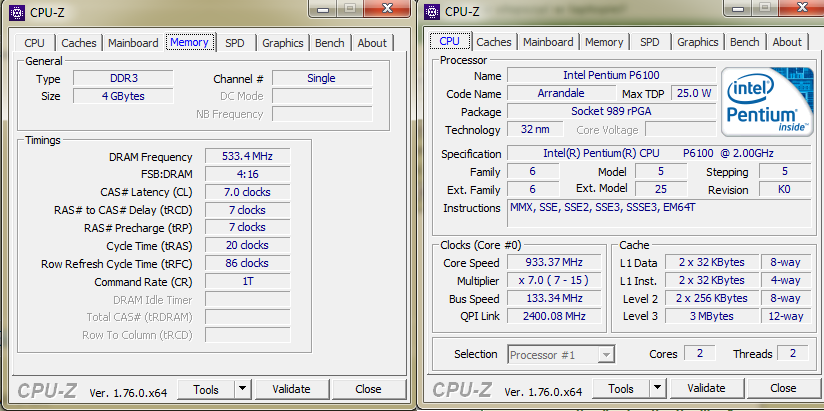Click Validate button in right window
This screenshot has width=824, height=411.
tap(706, 389)
